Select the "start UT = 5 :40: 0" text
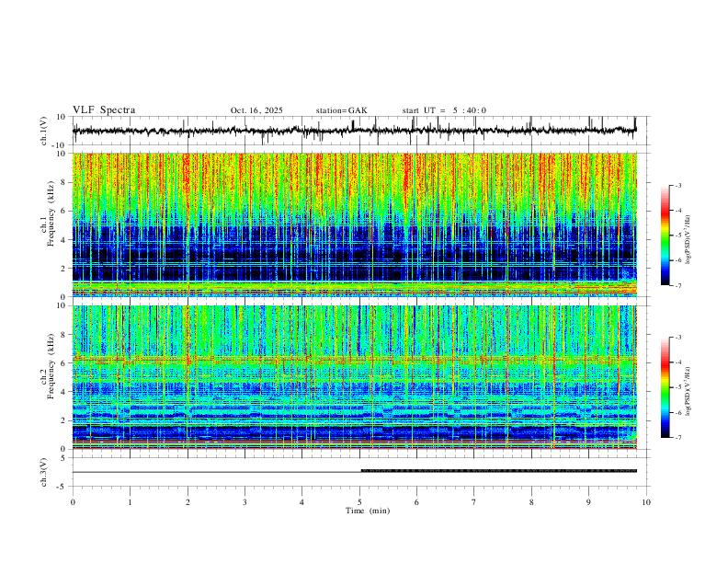 click(444, 110)
